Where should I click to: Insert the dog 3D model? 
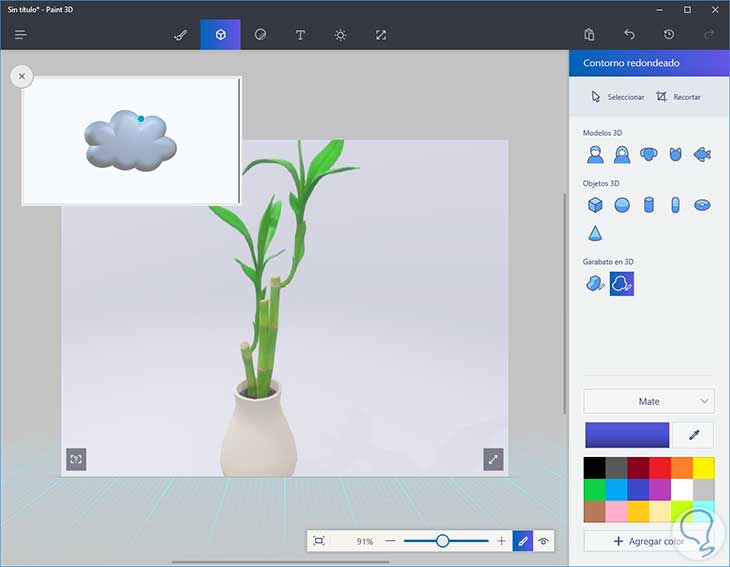[x=649, y=154]
